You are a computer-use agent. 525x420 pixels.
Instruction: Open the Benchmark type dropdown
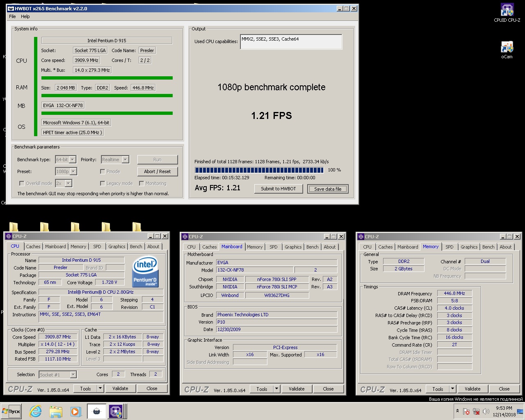click(x=73, y=160)
